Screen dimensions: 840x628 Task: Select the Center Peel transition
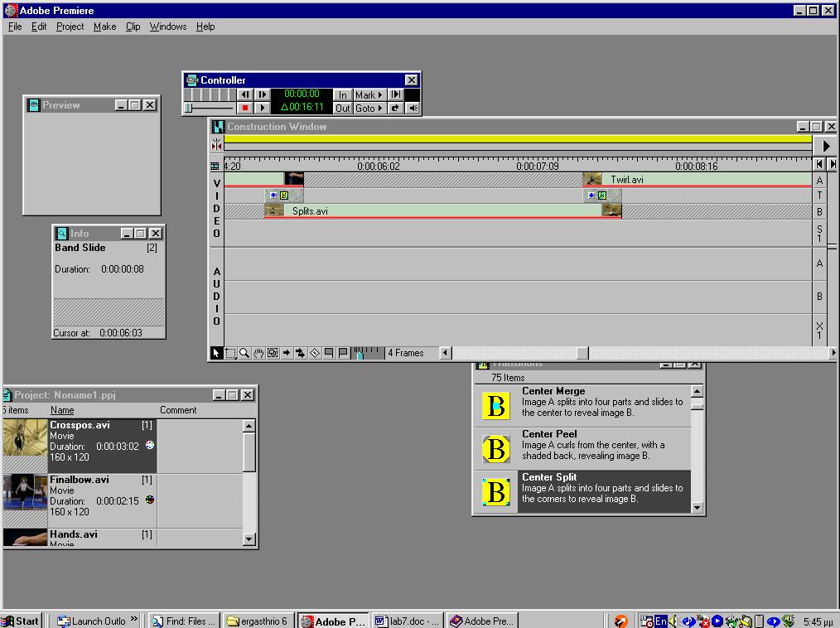[x=583, y=448]
